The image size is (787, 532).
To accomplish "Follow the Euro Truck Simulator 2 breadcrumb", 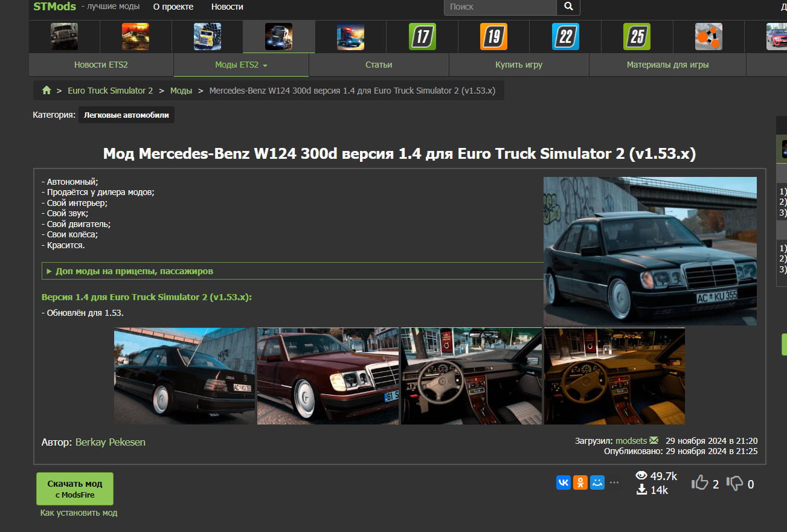I will click(111, 91).
